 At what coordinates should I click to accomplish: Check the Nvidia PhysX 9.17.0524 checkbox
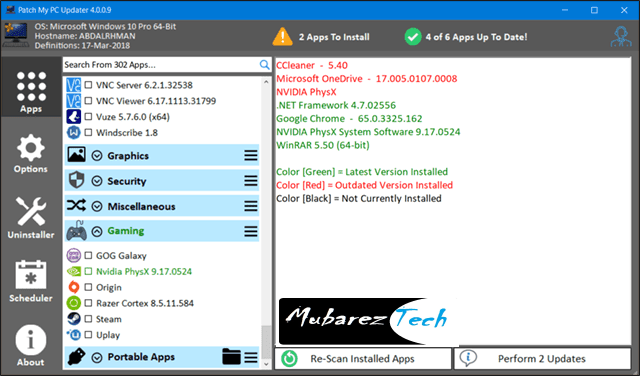pyautogui.click(x=88, y=271)
